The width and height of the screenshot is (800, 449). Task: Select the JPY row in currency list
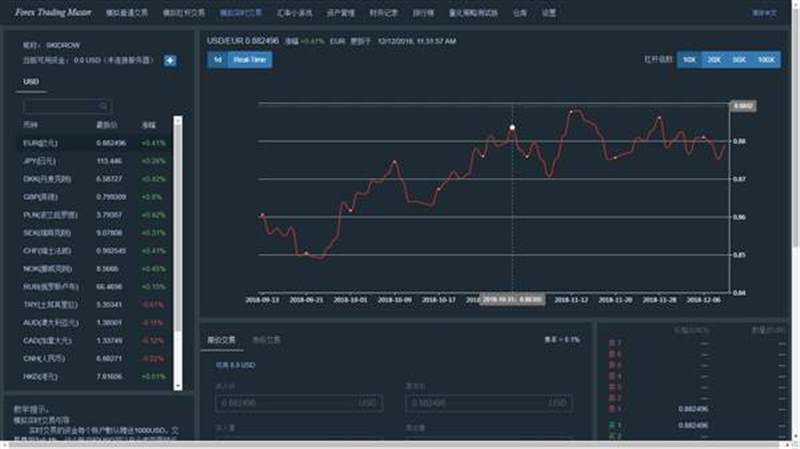click(95, 161)
